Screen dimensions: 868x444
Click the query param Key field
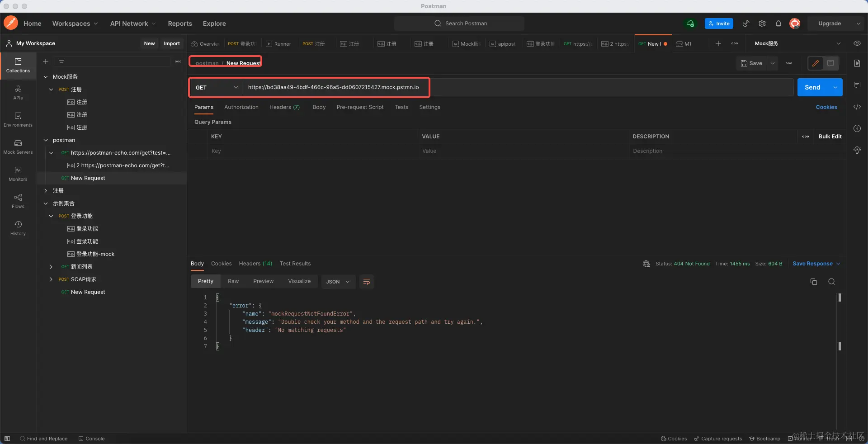click(312, 151)
